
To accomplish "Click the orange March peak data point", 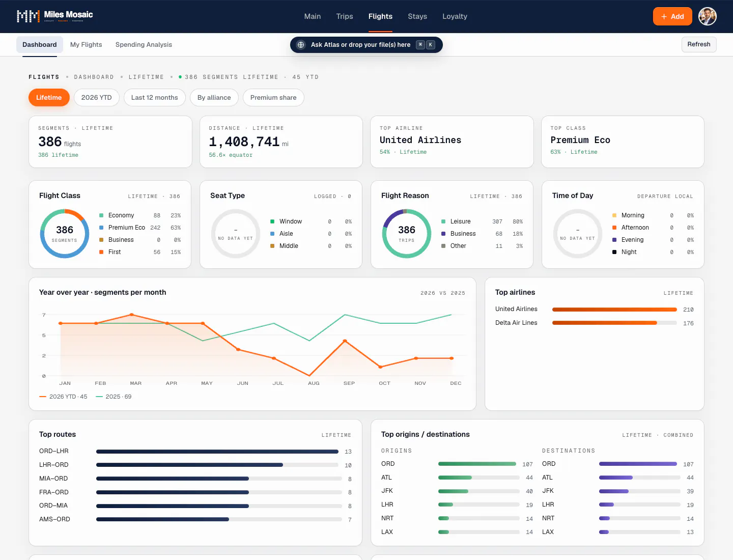I will (x=132, y=315).
